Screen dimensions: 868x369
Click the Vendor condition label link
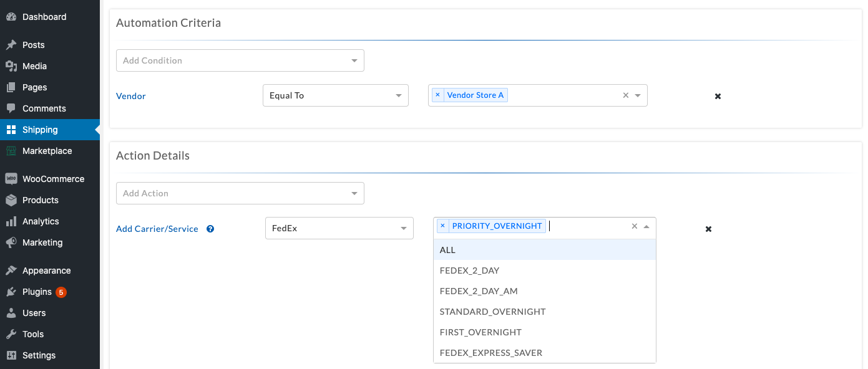tap(131, 96)
